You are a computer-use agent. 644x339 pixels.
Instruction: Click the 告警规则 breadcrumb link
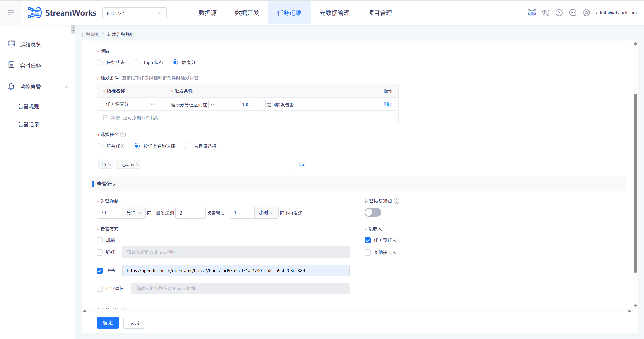pos(91,34)
